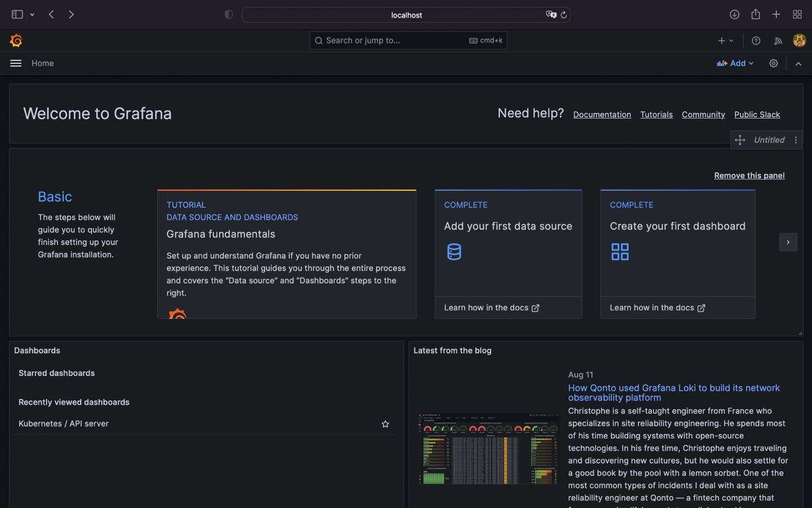812x508 pixels.
Task: Click the panel move handle icon
Action: pos(740,140)
